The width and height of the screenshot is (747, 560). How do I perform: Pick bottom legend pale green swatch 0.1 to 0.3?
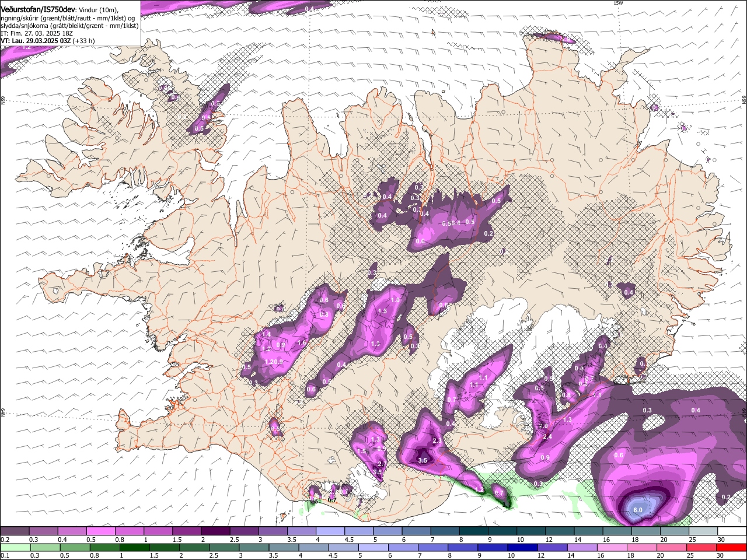pyautogui.click(x=15, y=547)
